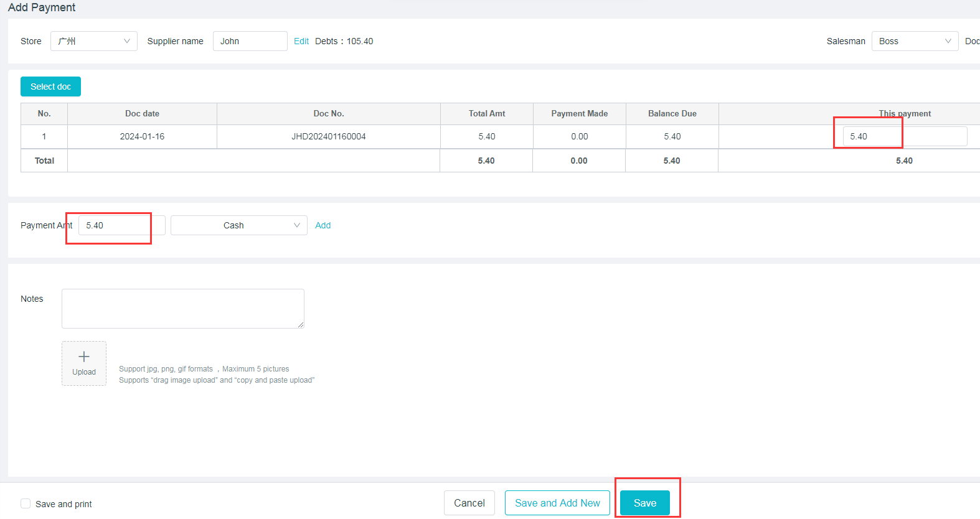The height and width of the screenshot is (519, 980).
Task: Click the Notes box resize handle
Action: [x=301, y=324]
